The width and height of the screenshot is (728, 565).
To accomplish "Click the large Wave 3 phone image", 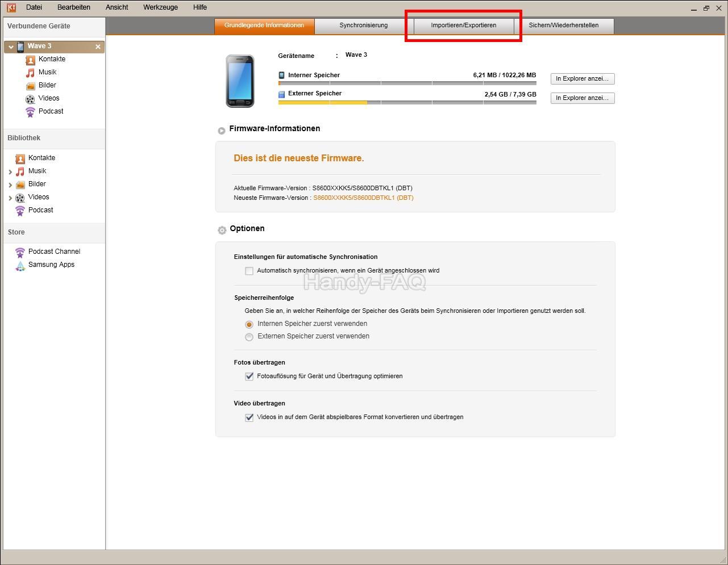I will 240,81.
